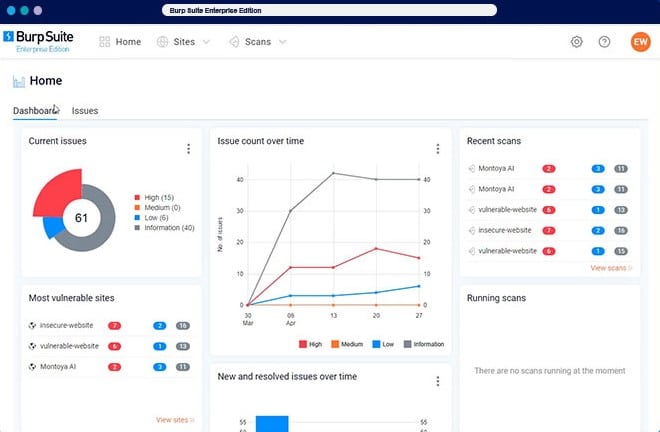Click the Home grid icon in navbar
Screen dimensions: 660x432
(x=104, y=42)
